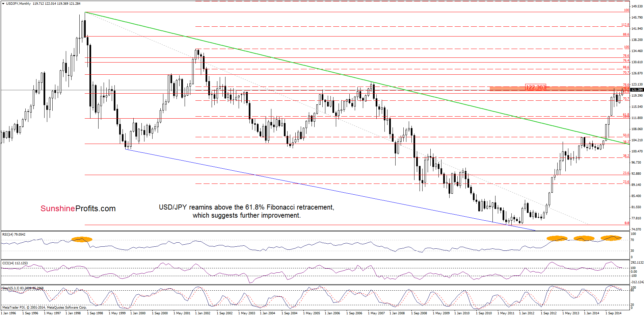The width and height of the screenshot is (644, 316).
Task: Click the 0.0 Fibonacci level label
Action: pos(627,223)
